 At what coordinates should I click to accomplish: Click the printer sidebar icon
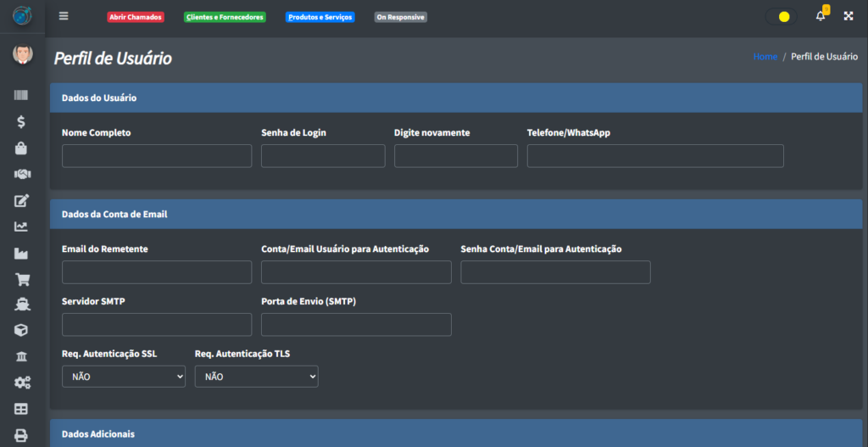click(21, 435)
